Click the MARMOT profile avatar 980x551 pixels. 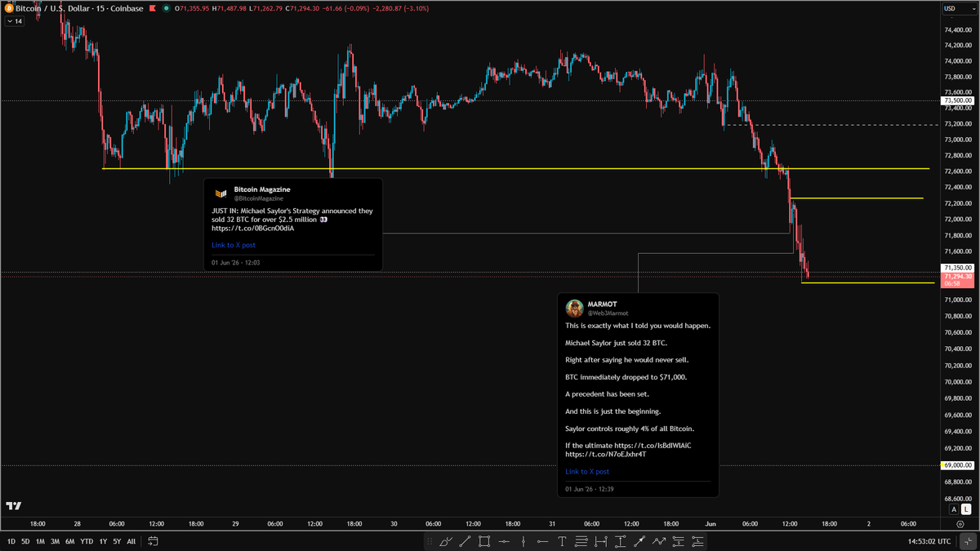pyautogui.click(x=574, y=308)
